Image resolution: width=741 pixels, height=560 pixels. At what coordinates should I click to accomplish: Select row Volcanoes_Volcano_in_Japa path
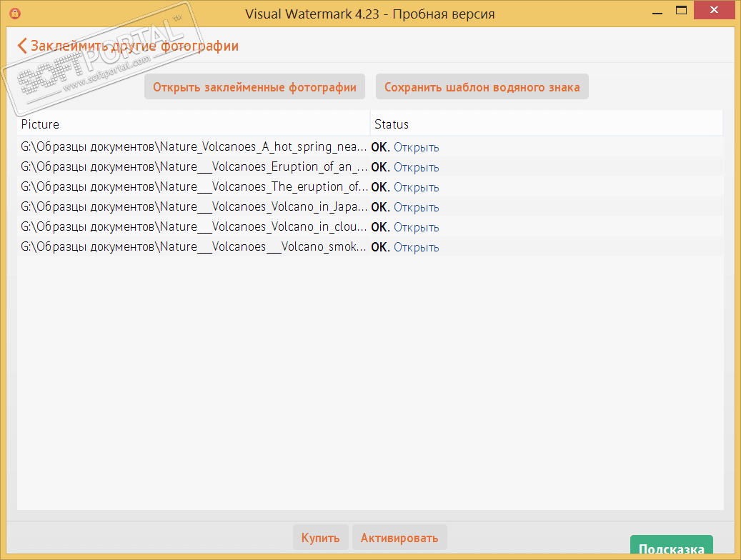[193, 207]
